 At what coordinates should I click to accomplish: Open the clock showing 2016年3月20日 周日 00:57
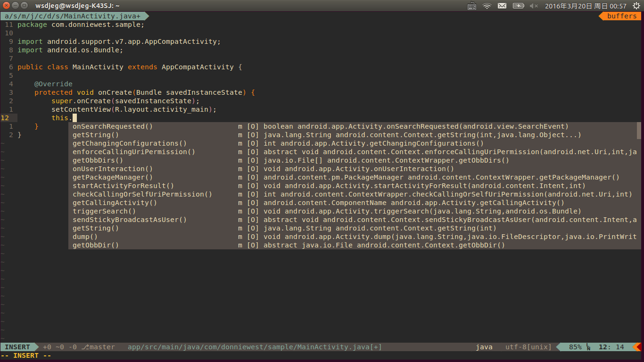click(x=586, y=6)
